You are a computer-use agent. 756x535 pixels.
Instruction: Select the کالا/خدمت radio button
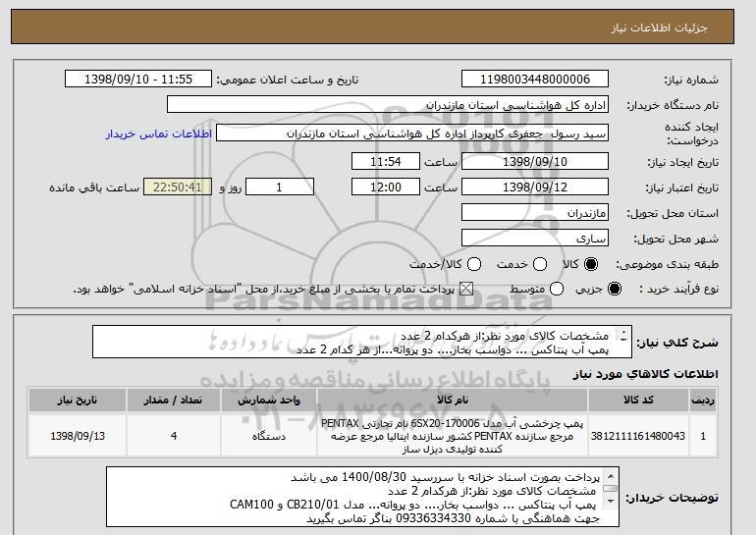(x=474, y=264)
